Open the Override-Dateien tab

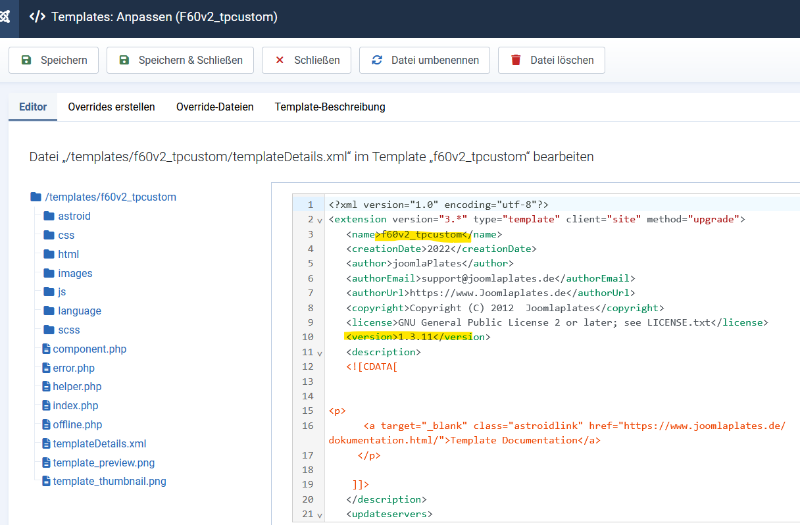point(215,107)
